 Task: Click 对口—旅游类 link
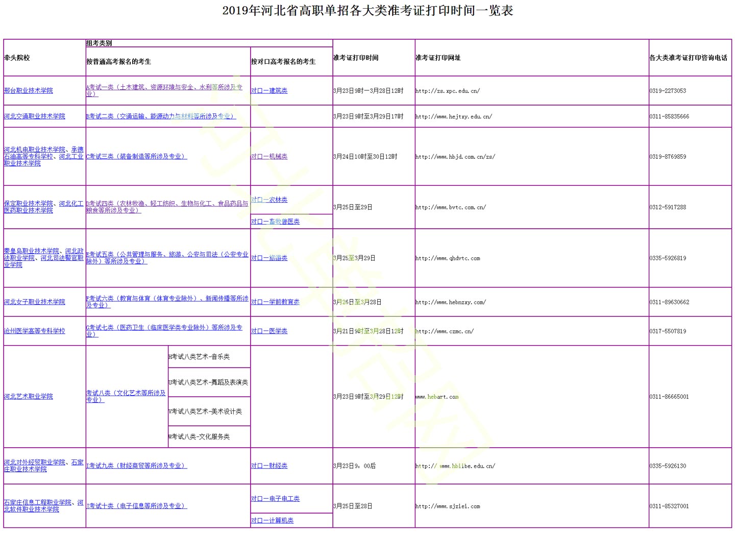tap(269, 258)
